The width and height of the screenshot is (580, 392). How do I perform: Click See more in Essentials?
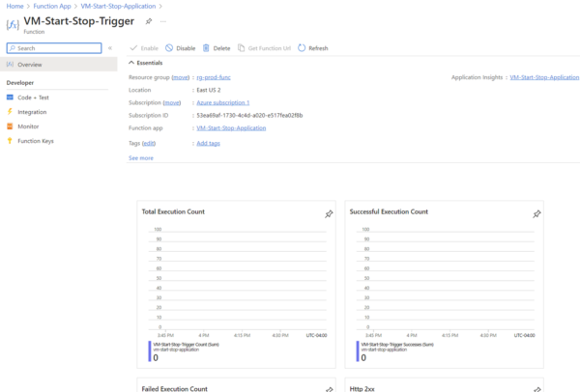(x=141, y=158)
